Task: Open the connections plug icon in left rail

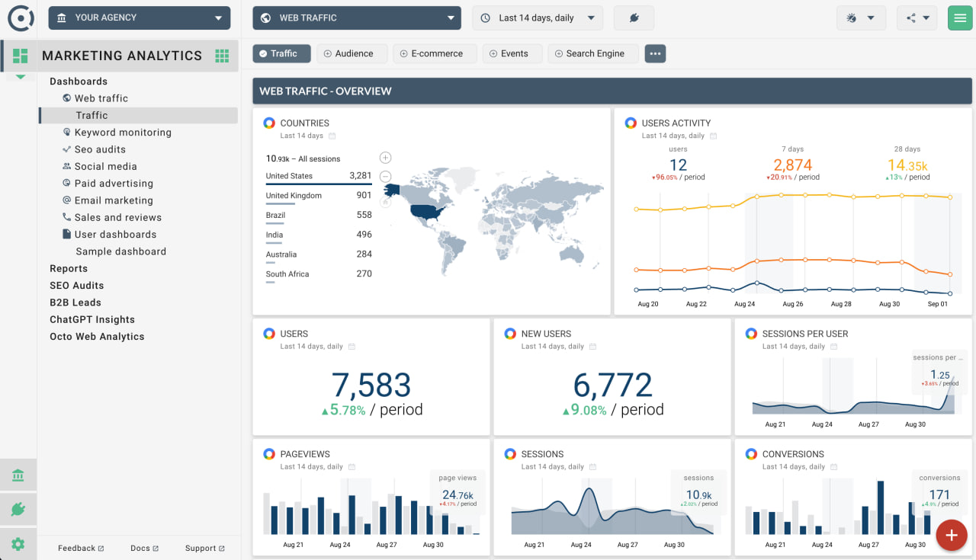Action: (18, 510)
